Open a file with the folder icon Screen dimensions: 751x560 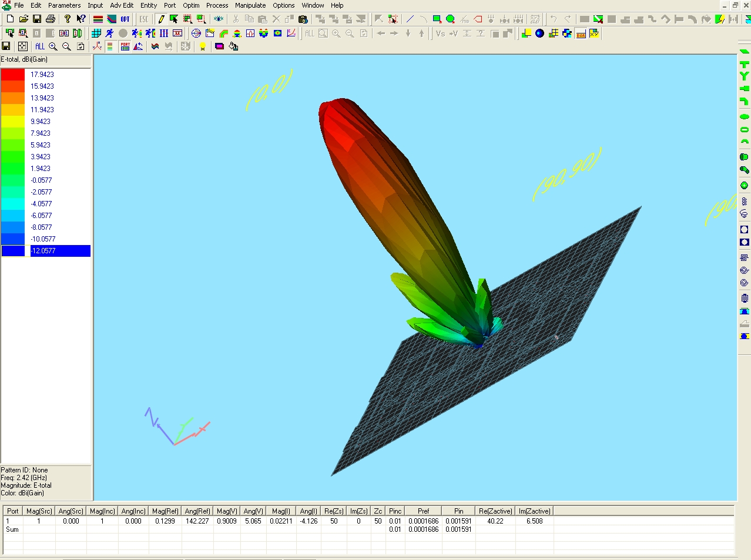click(24, 19)
